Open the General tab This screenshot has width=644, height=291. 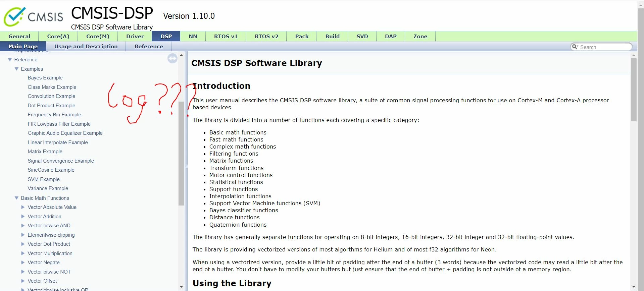tap(19, 36)
